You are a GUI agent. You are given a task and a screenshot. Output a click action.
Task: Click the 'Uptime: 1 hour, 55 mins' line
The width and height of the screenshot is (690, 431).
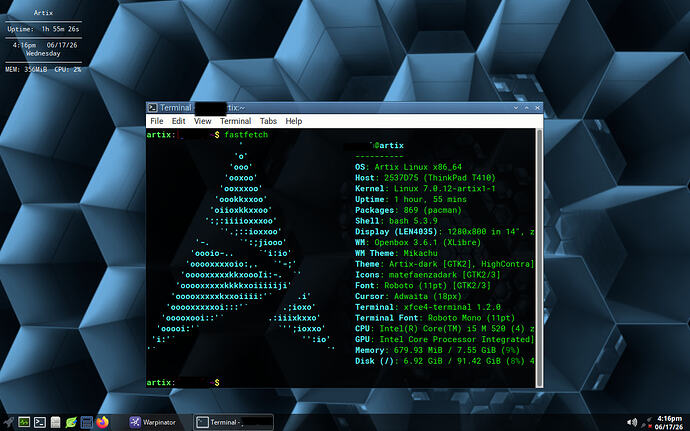(x=411, y=199)
